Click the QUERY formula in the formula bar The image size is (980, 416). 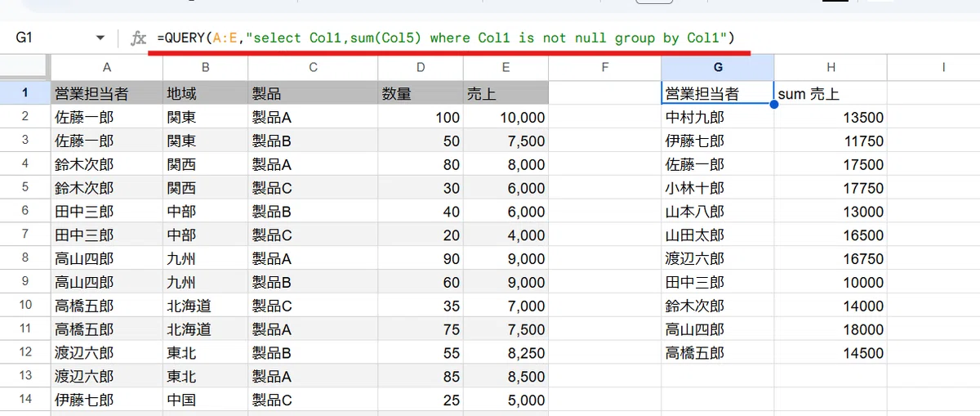click(x=446, y=38)
